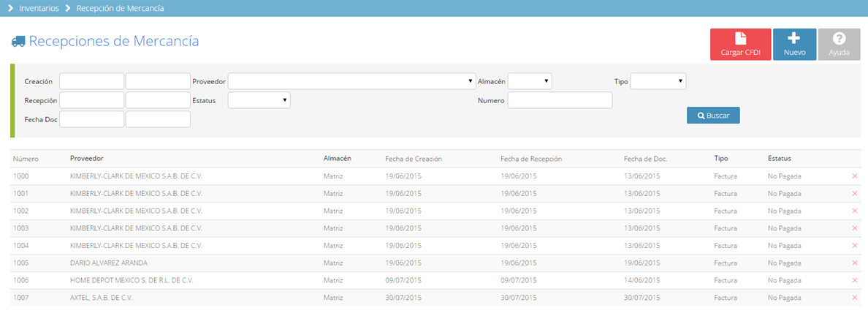
Task: Focus the first Fecha Doc field
Action: click(92, 118)
